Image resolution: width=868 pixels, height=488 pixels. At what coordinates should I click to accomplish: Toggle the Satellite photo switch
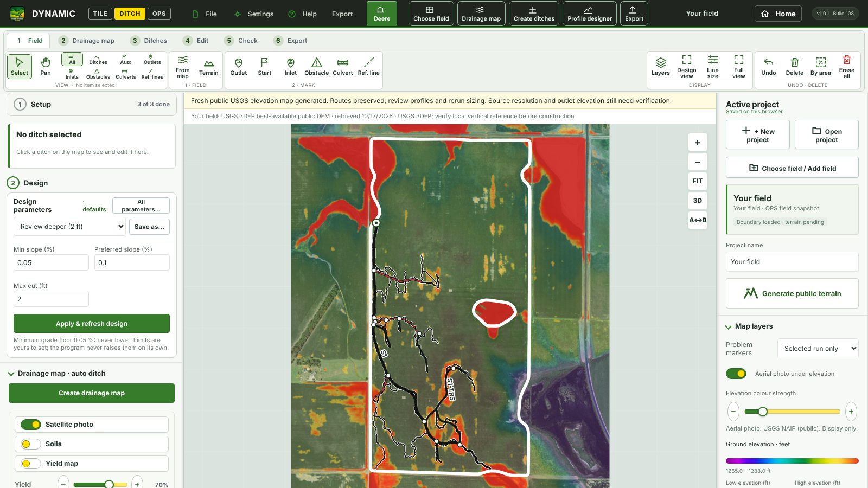pos(31,425)
